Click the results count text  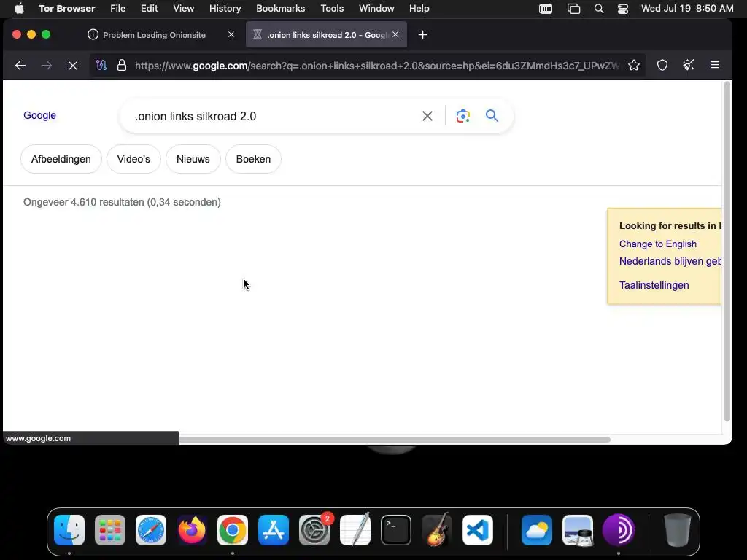122,202
